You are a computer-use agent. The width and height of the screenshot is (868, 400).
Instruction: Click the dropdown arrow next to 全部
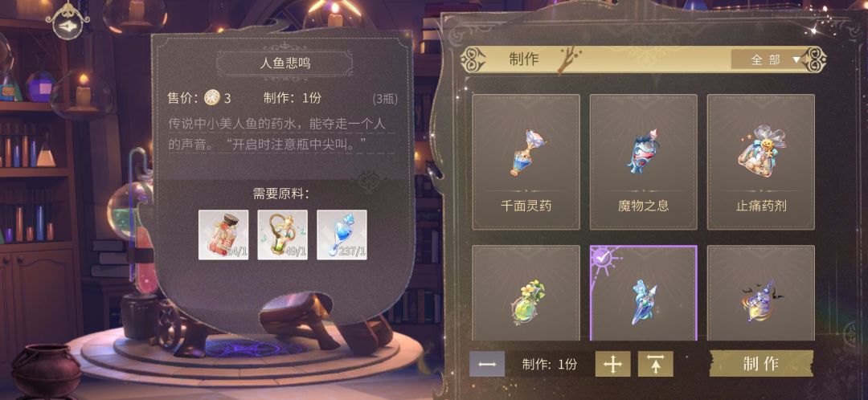(x=796, y=59)
